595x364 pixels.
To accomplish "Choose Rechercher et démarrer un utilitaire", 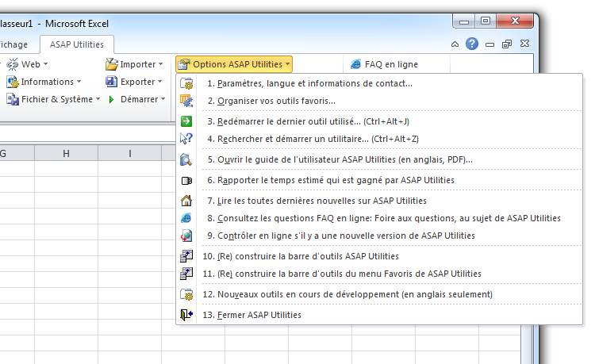I will [379, 139].
